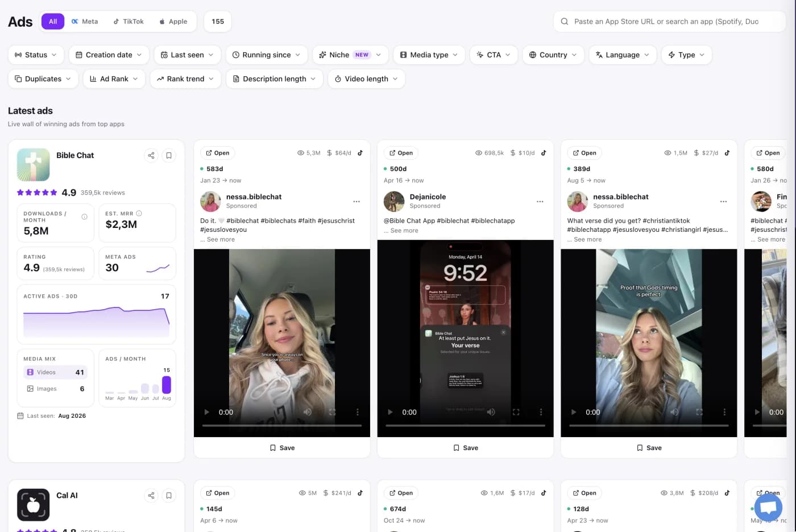
Task: Open the Niche filter dropdown
Action: pyautogui.click(x=350, y=55)
